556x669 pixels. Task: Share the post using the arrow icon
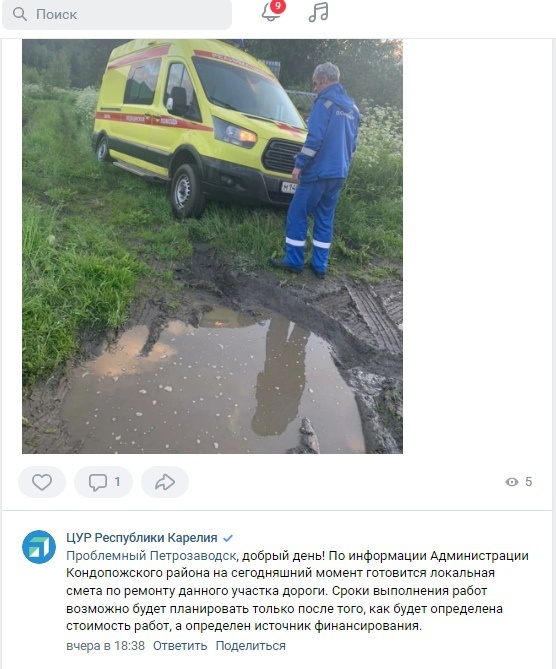[x=165, y=482]
